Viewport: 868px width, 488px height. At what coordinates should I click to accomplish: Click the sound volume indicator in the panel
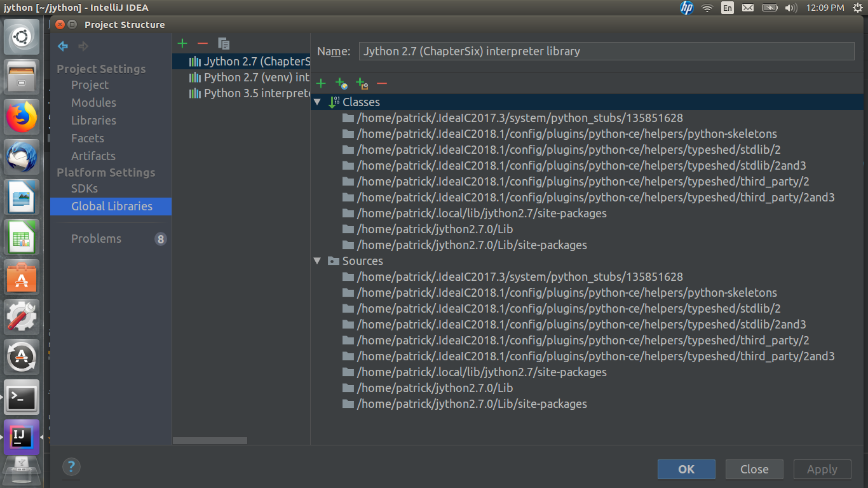(790, 8)
